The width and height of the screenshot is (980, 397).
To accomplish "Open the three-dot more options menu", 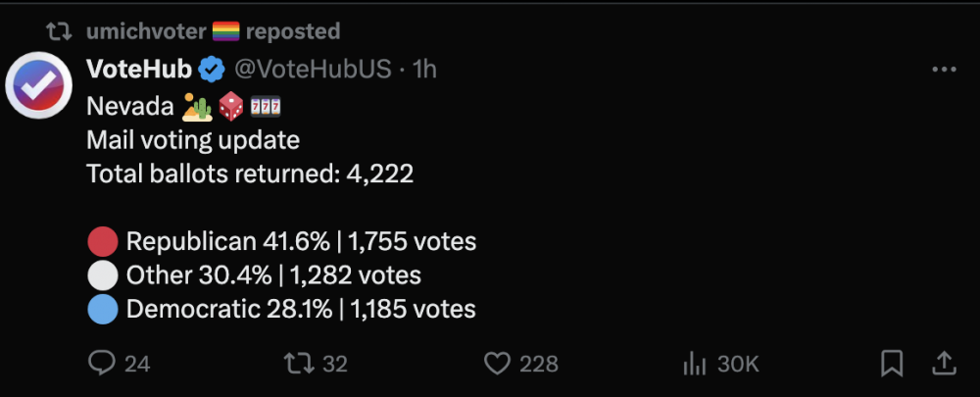I will pyautogui.click(x=944, y=70).
